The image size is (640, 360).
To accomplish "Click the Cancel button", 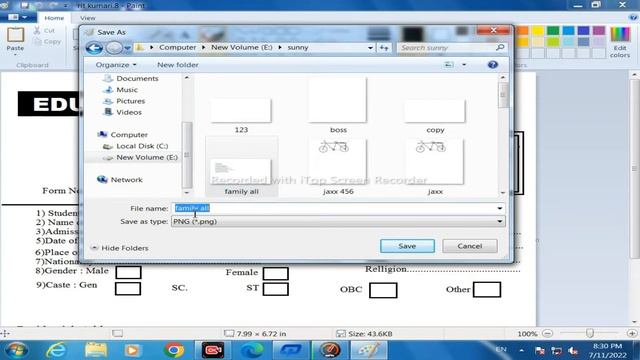I will [x=470, y=246].
